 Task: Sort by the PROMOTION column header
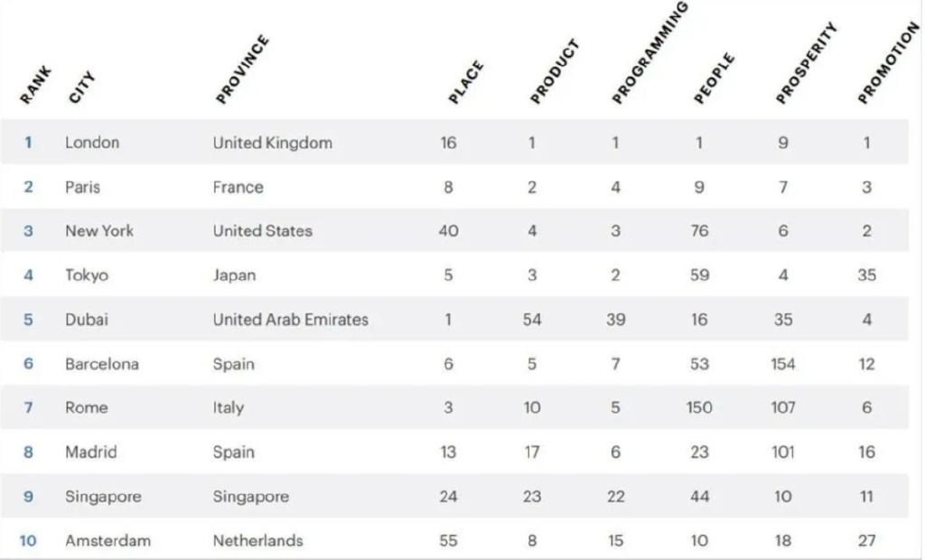[x=889, y=63]
